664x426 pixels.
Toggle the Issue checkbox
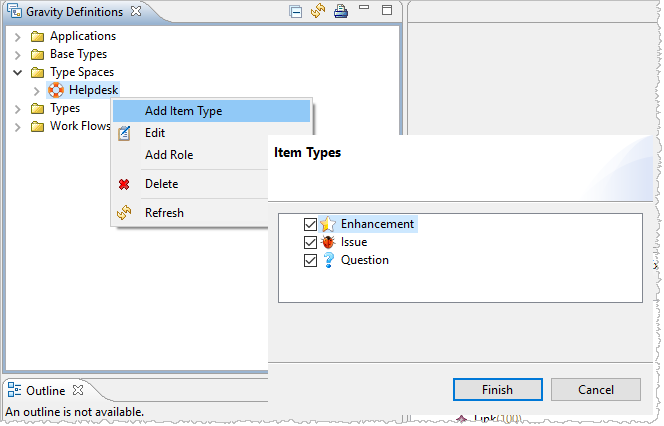click(x=309, y=242)
